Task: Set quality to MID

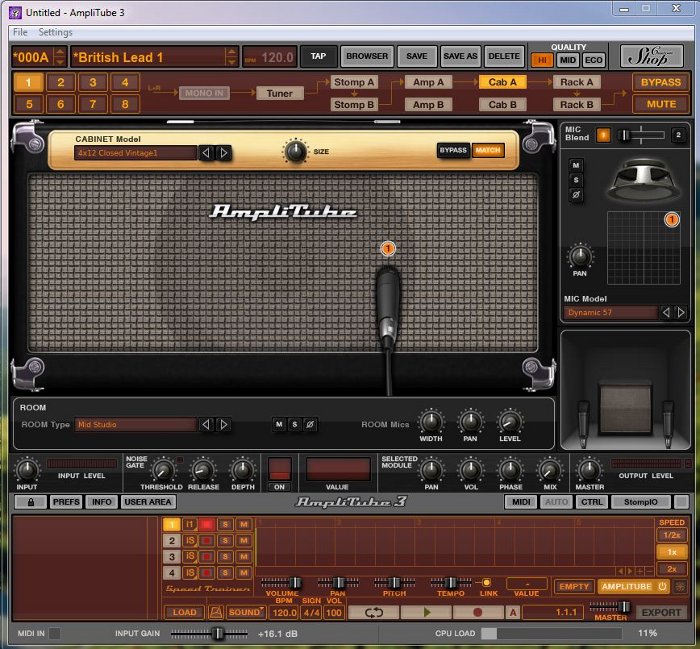Action: pyautogui.click(x=567, y=60)
